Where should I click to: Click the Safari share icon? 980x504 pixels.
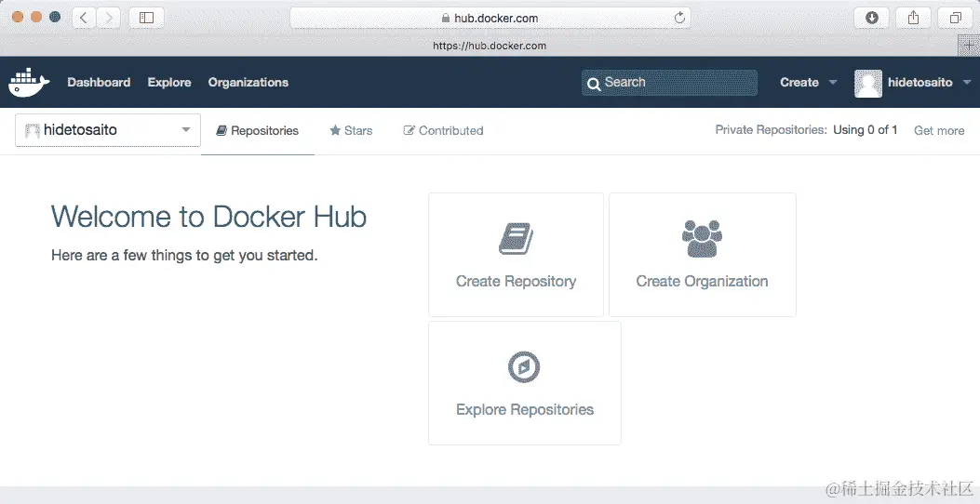(914, 18)
